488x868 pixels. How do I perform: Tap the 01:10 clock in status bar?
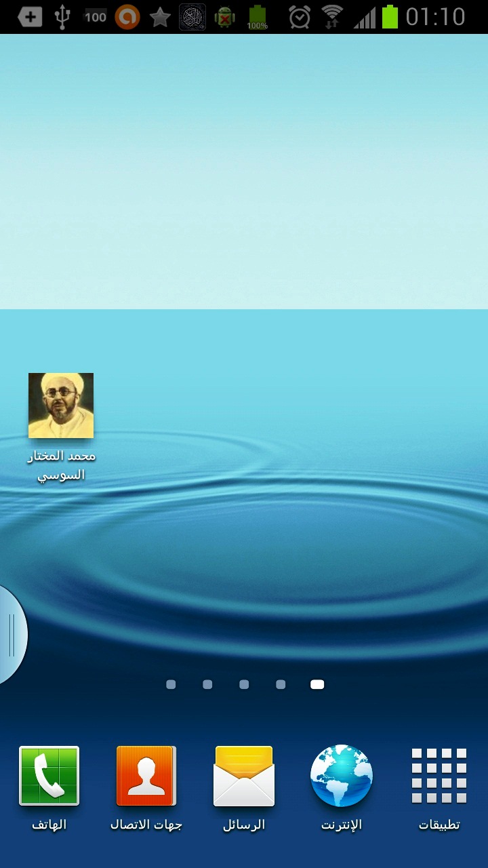click(436, 17)
